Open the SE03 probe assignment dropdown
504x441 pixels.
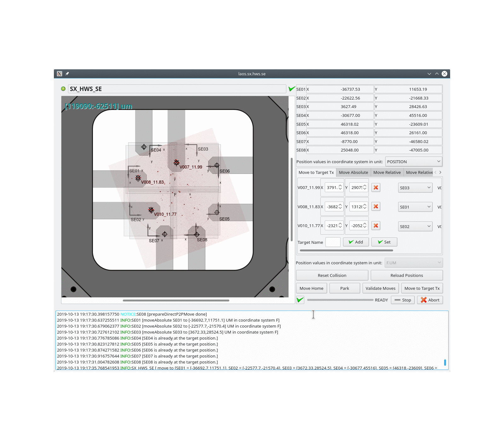pyautogui.click(x=415, y=188)
